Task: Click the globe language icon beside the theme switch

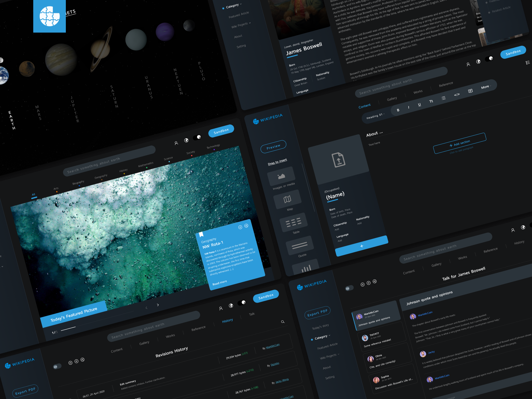Action: pos(479,62)
